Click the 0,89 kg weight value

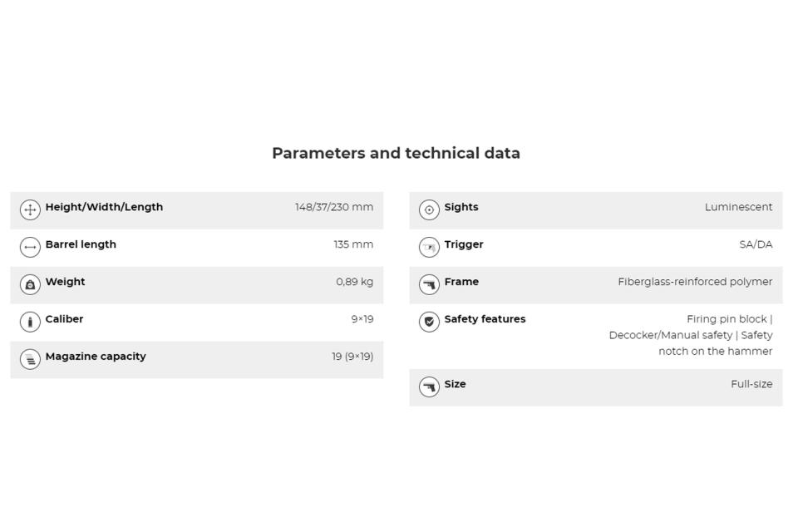point(354,282)
